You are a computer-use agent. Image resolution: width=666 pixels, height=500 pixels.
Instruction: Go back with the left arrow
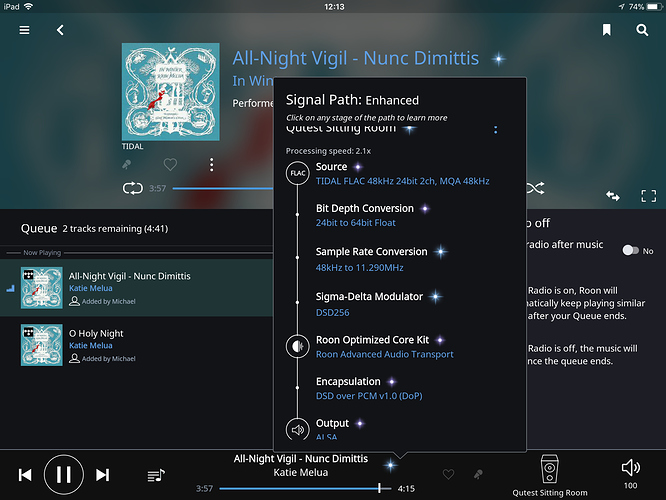click(x=60, y=30)
